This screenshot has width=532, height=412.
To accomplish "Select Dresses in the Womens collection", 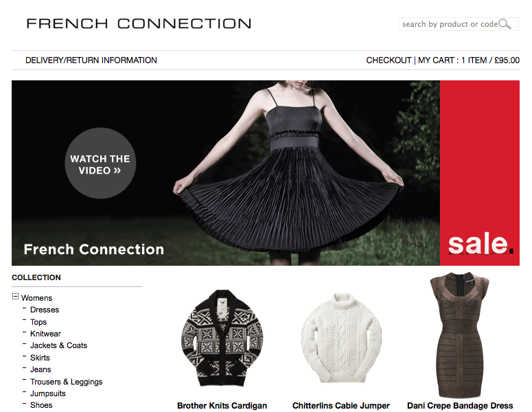I will pos(45,310).
